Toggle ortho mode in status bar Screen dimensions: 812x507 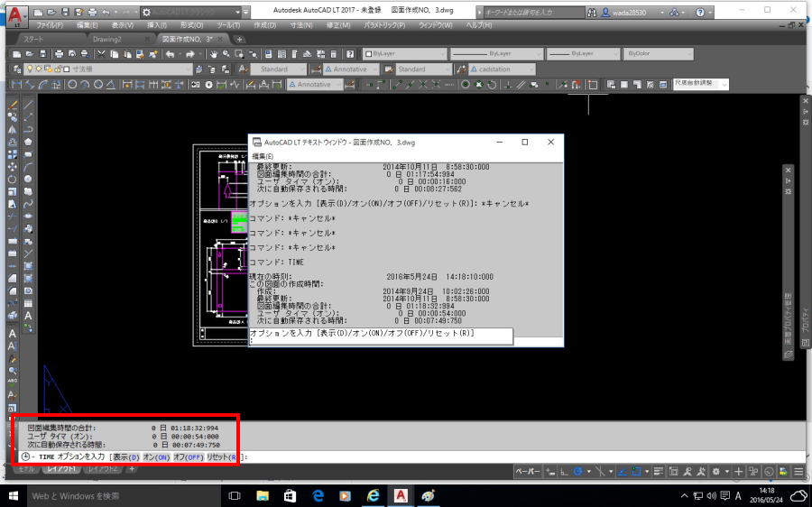564,471
